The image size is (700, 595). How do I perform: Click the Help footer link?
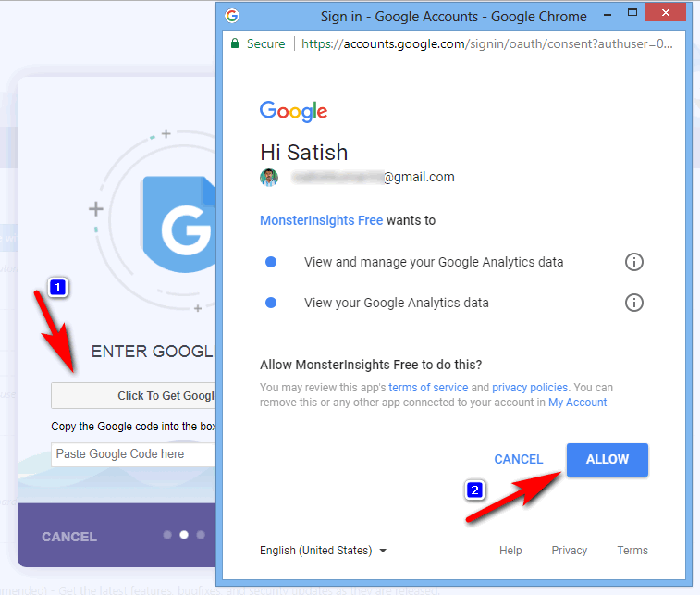coord(510,551)
